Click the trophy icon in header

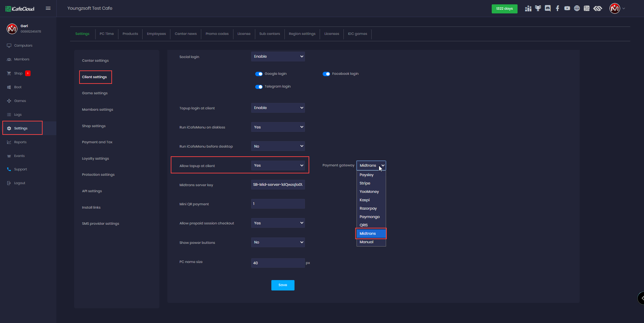click(538, 8)
